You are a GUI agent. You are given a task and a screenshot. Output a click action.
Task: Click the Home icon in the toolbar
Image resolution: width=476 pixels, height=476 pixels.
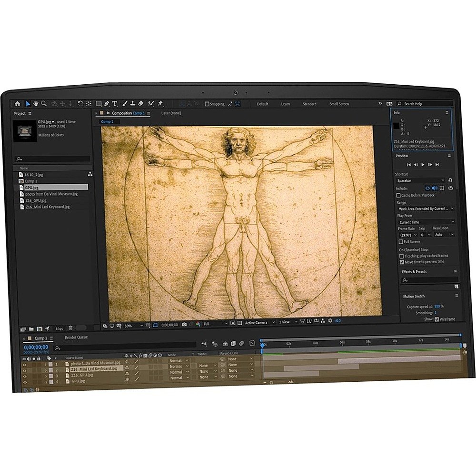[x=18, y=103]
